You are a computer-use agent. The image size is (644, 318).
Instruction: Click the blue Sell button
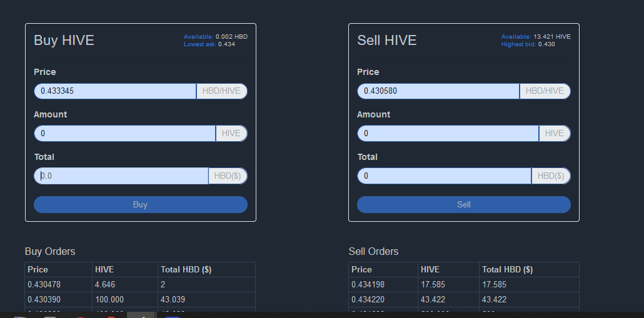click(x=464, y=205)
